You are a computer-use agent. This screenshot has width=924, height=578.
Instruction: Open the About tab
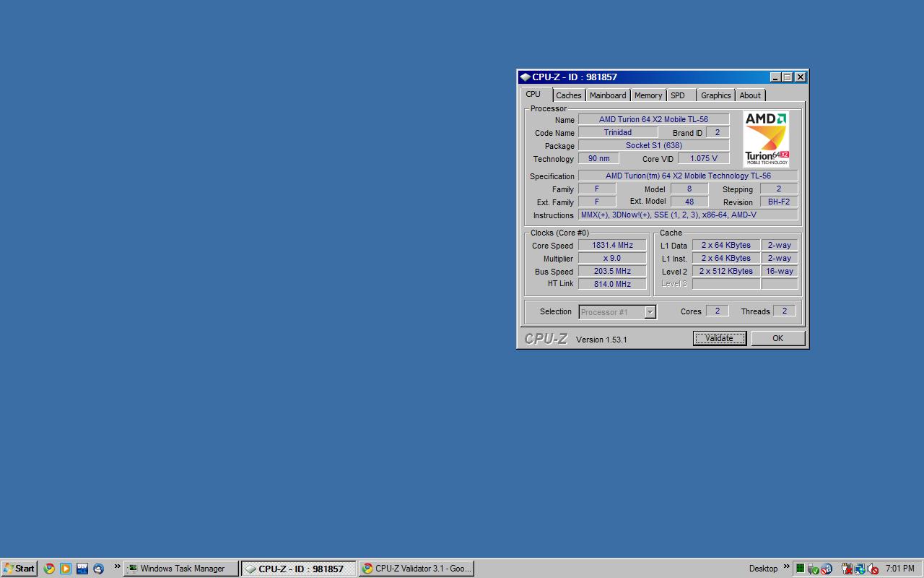point(750,95)
